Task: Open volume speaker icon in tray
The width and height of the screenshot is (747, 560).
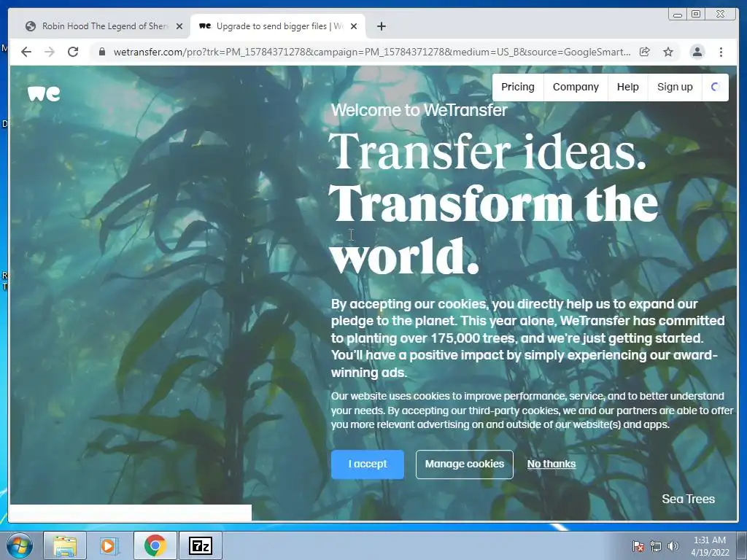Action: pyautogui.click(x=673, y=546)
